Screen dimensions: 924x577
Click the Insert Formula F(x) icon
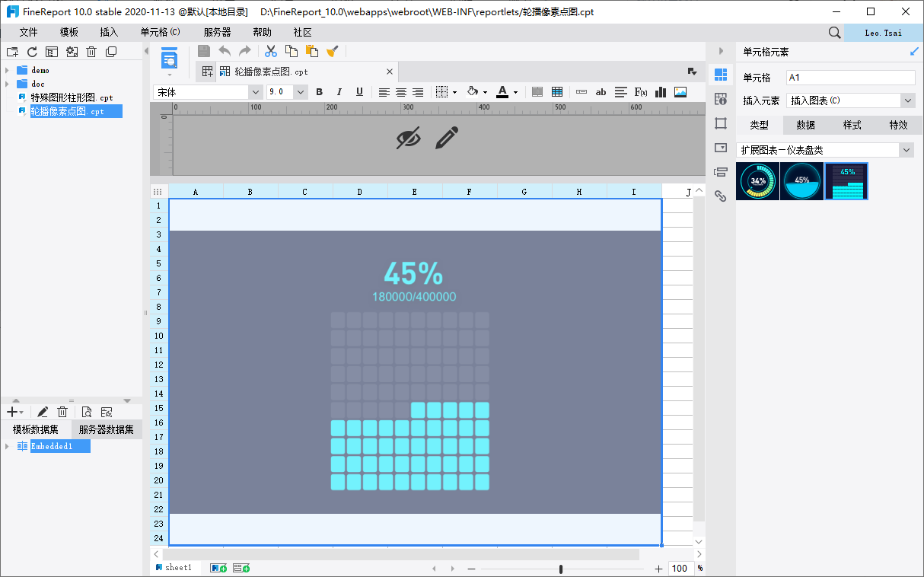[641, 92]
